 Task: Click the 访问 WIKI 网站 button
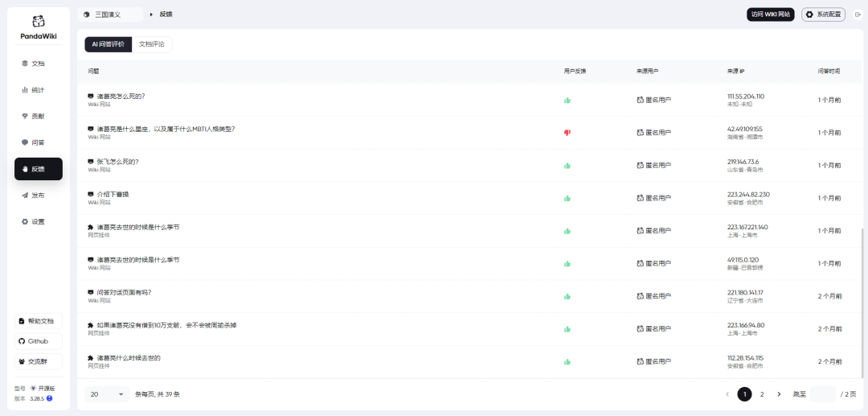coord(770,14)
